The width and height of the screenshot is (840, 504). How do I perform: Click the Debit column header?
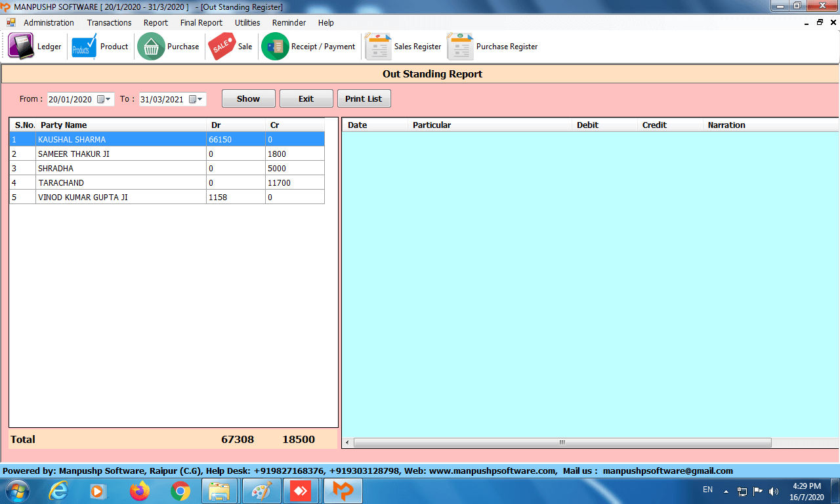pyautogui.click(x=604, y=125)
